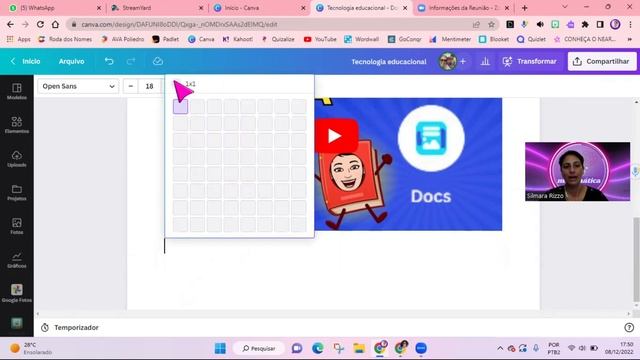Click the user avatar in Canva header
640x360 pixels.
pyautogui.click(x=448, y=61)
